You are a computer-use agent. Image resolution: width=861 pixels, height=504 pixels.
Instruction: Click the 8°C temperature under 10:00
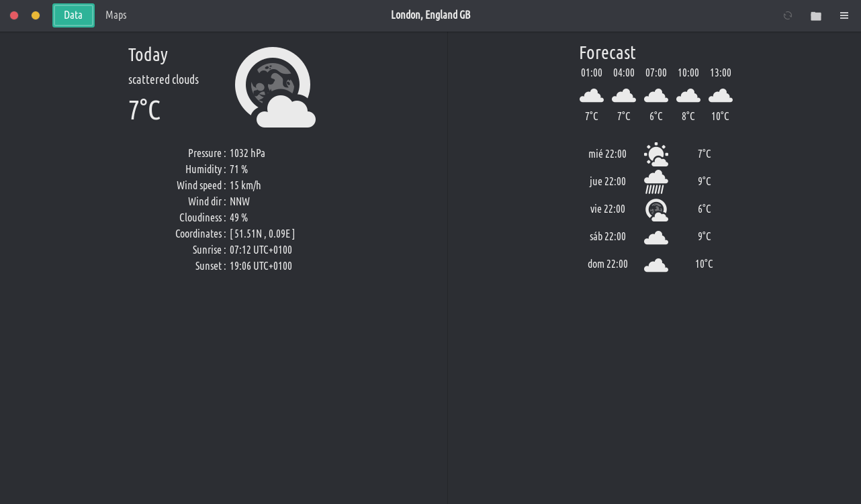click(688, 116)
